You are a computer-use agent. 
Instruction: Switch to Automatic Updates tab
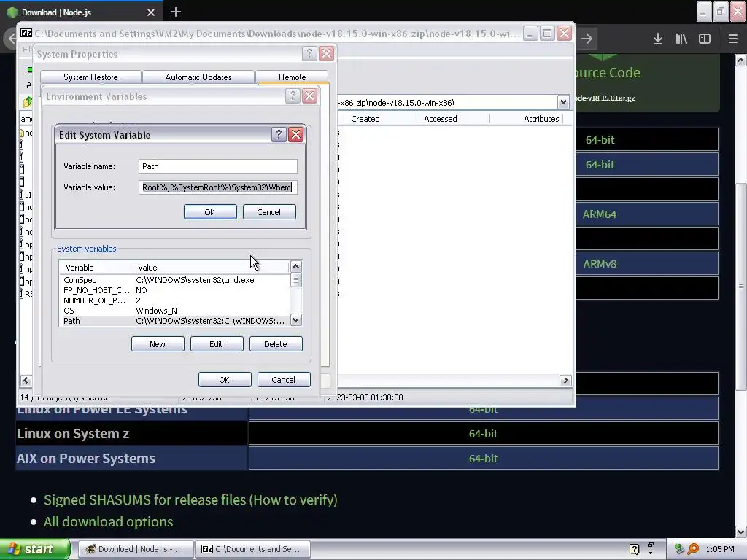198,77
